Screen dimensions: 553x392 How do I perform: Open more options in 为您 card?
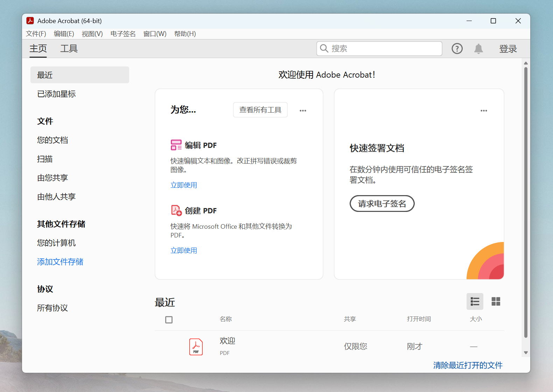tap(303, 111)
